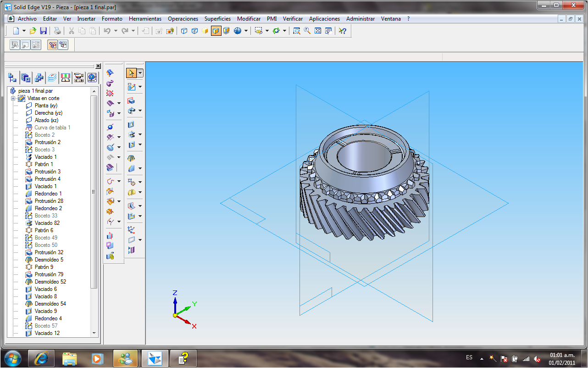Viewport: 588px width, 368px height.
Task: Click the Fit view icon
Action: click(318, 31)
